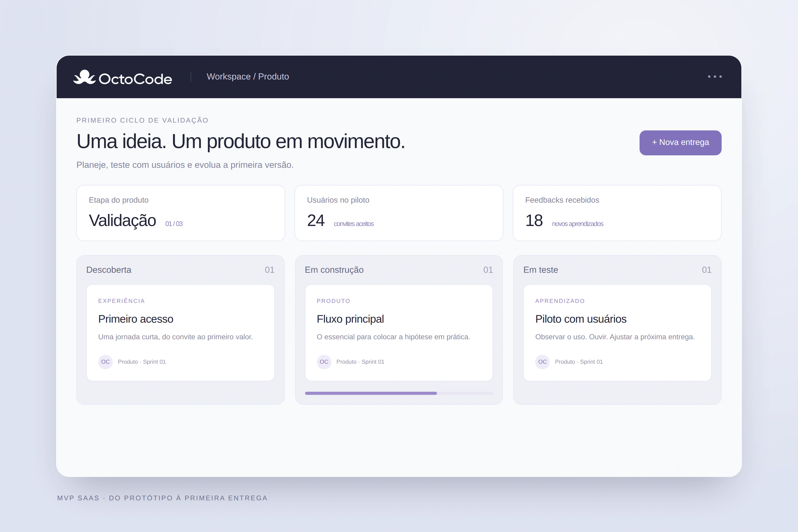The image size is (798, 532).
Task: Select the Descoberta column header
Action: 109,270
